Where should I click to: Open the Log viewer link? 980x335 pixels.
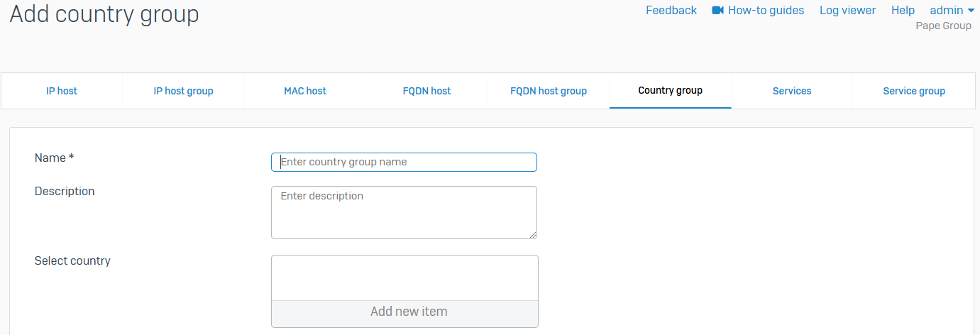847,11
